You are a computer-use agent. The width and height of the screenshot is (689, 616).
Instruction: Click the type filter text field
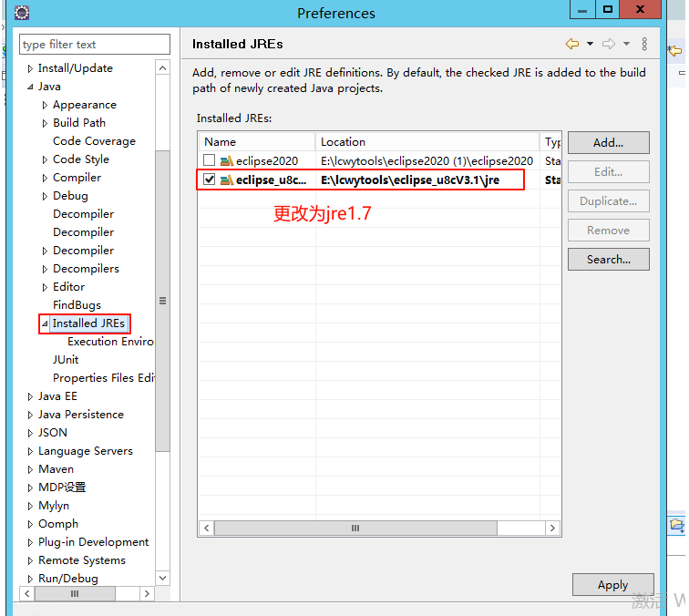click(95, 45)
